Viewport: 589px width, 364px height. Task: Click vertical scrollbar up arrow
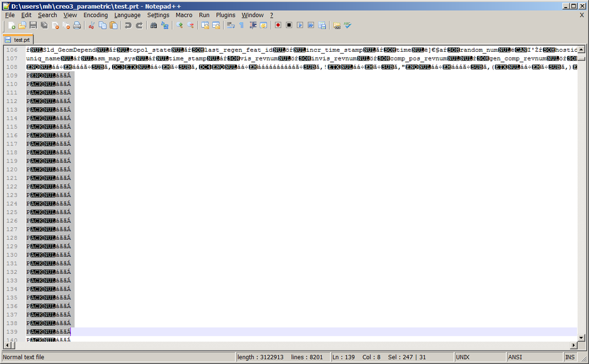click(581, 49)
